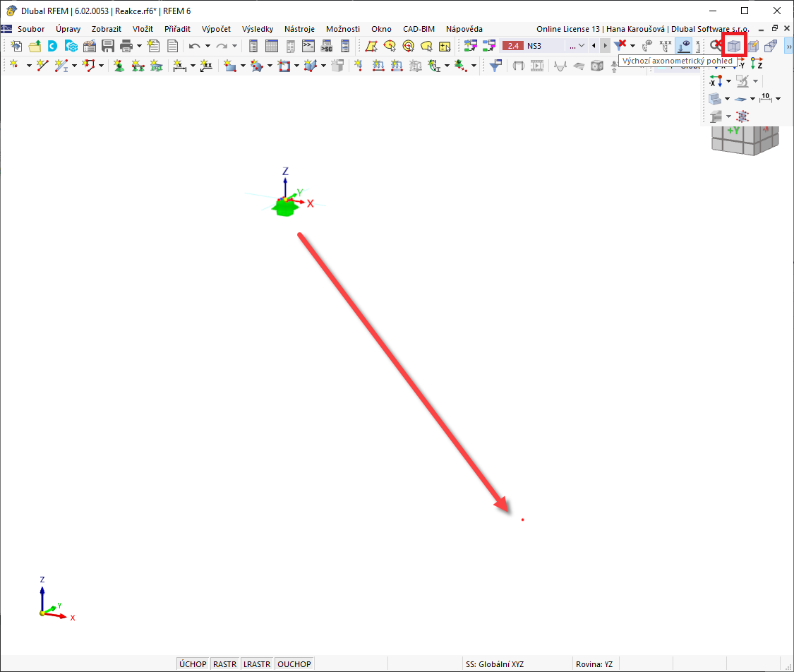Save the model with floppy icon
The image size is (794, 672).
point(108,46)
